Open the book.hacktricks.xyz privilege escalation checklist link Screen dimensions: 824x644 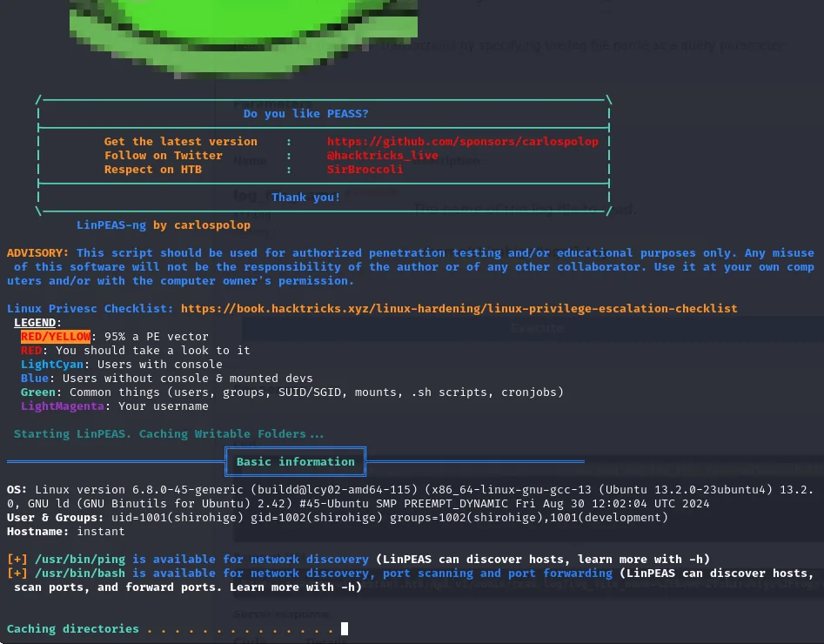[459, 309]
